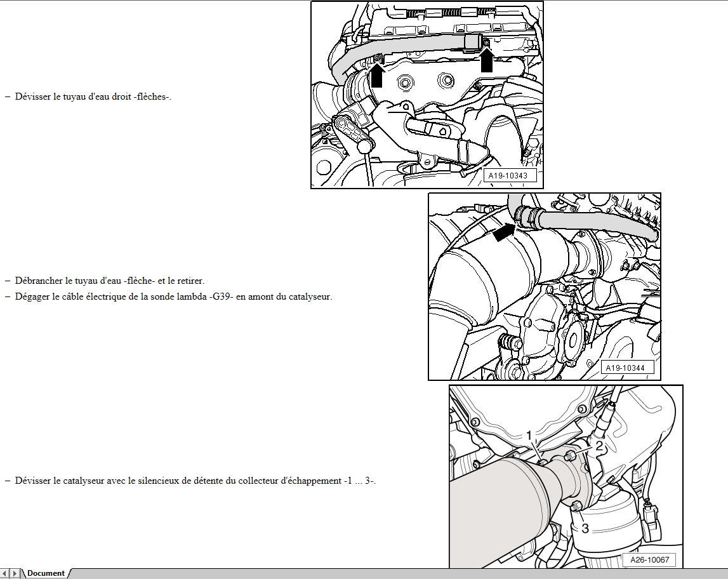This screenshot has width=728, height=579.
Task: Select the Document tab
Action: pos(46,573)
